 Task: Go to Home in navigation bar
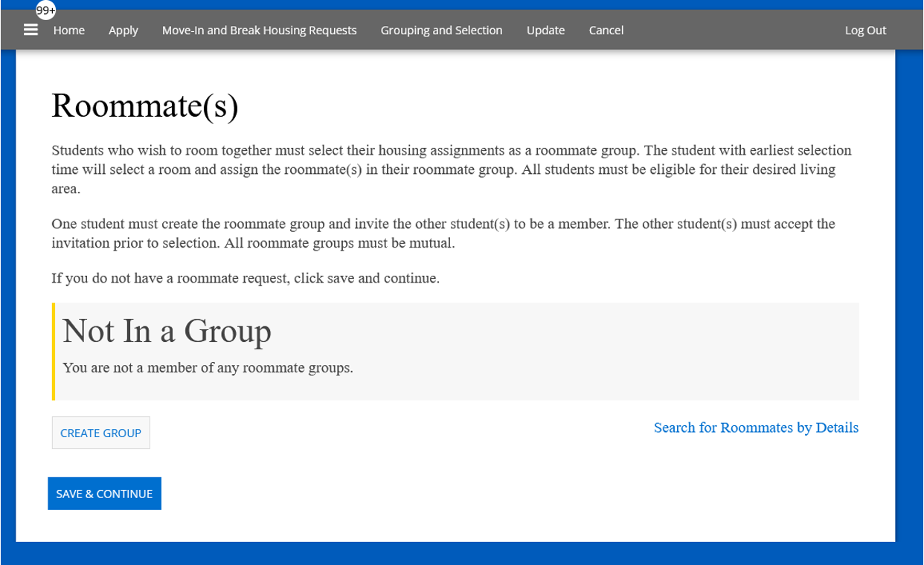point(69,30)
